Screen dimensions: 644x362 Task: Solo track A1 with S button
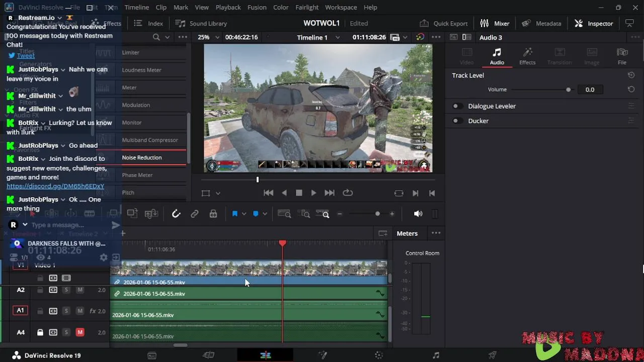tap(66, 311)
